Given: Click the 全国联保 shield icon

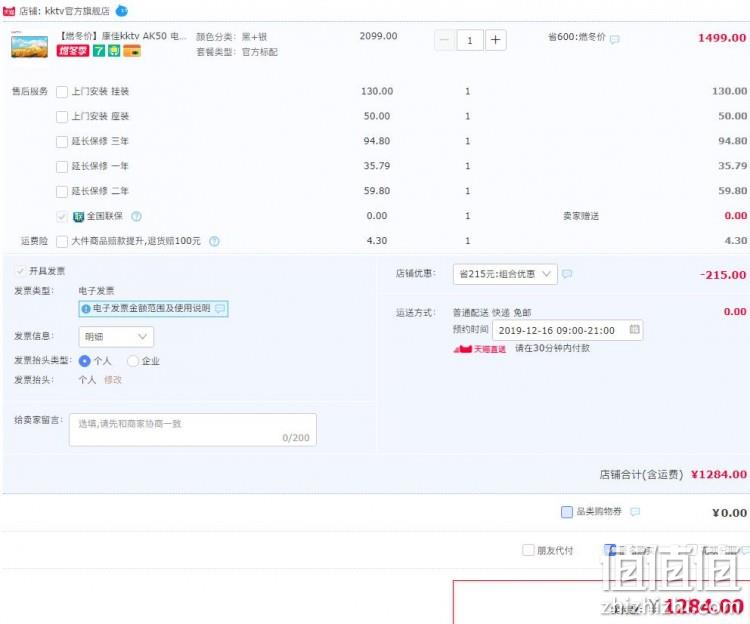Looking at the screenshot, I should [x=78, y=217].
